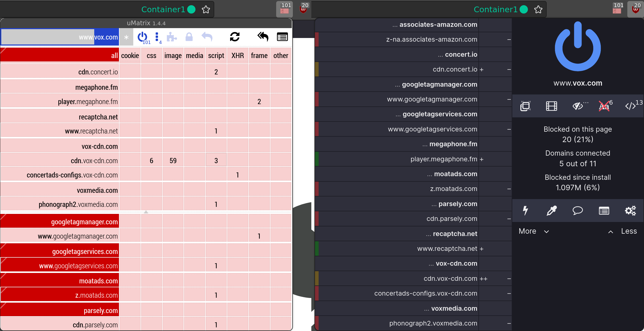This screenshot has height=331, width=644.
Task: Click the left uBlock shield icon showing 20
Action: (304, 9)
